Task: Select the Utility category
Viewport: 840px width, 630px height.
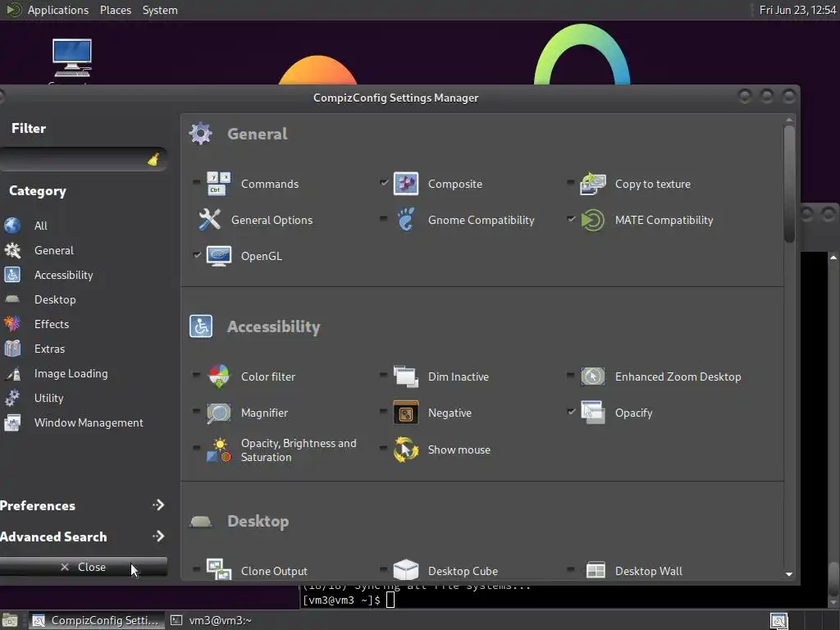Action: coord(48,398)
